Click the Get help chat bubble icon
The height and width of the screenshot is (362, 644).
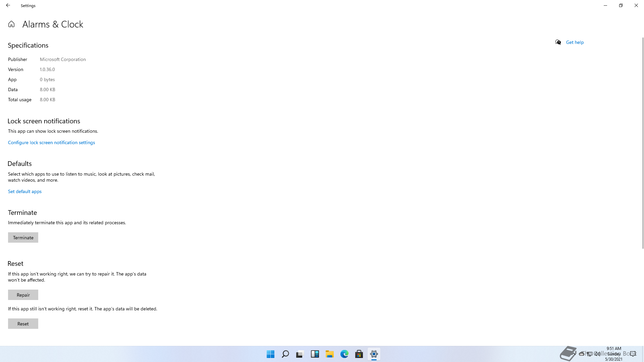[558, 42]
